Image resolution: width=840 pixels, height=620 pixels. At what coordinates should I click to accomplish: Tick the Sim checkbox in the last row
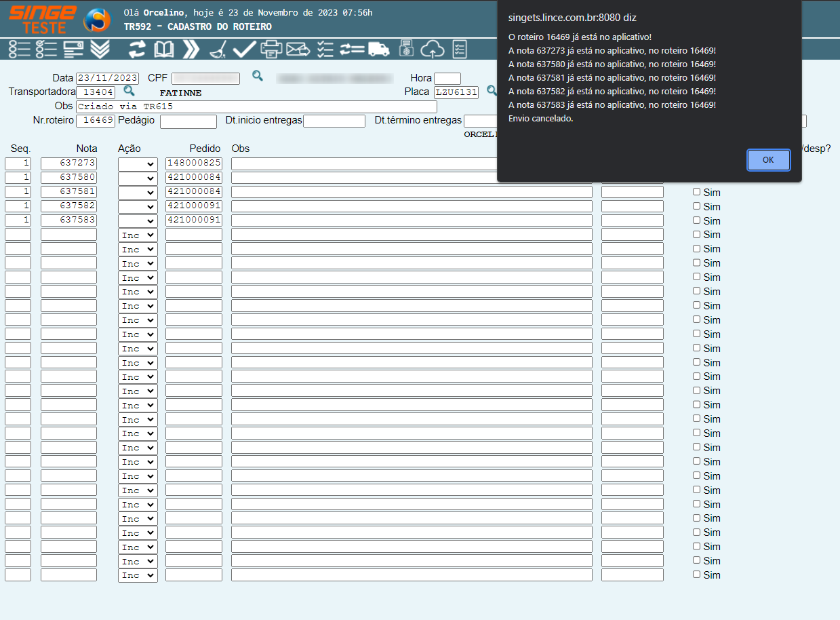coord(696,575)
